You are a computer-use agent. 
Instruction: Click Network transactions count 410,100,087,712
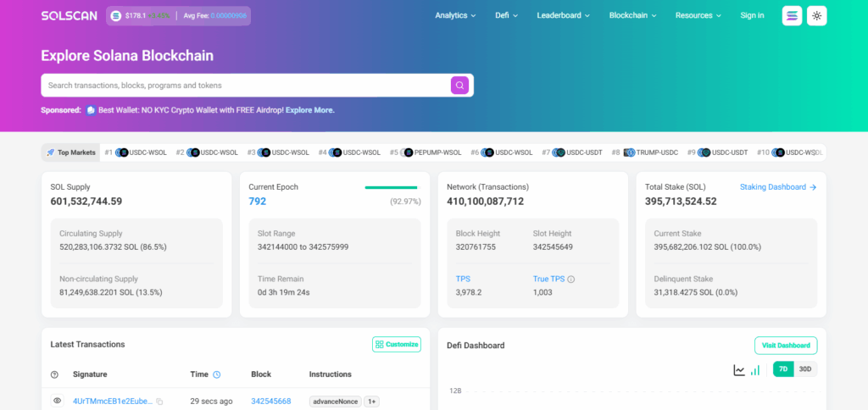tap(486, 202)
